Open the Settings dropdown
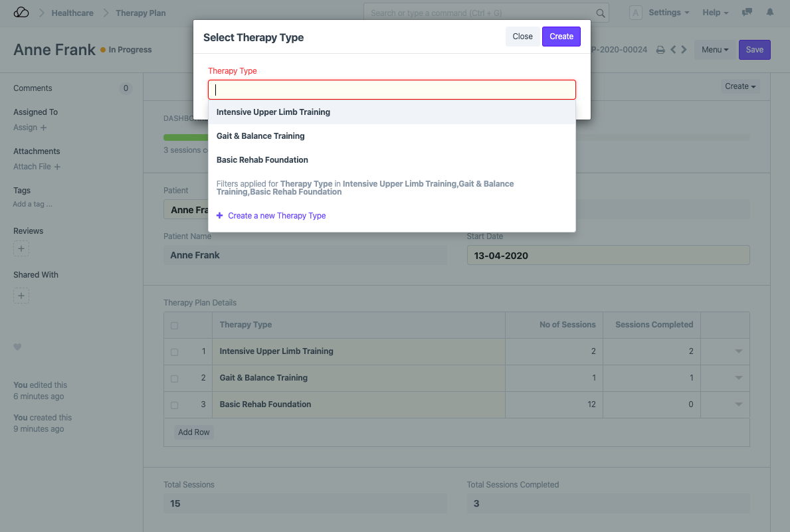790x532 pixels. point(668,13)
